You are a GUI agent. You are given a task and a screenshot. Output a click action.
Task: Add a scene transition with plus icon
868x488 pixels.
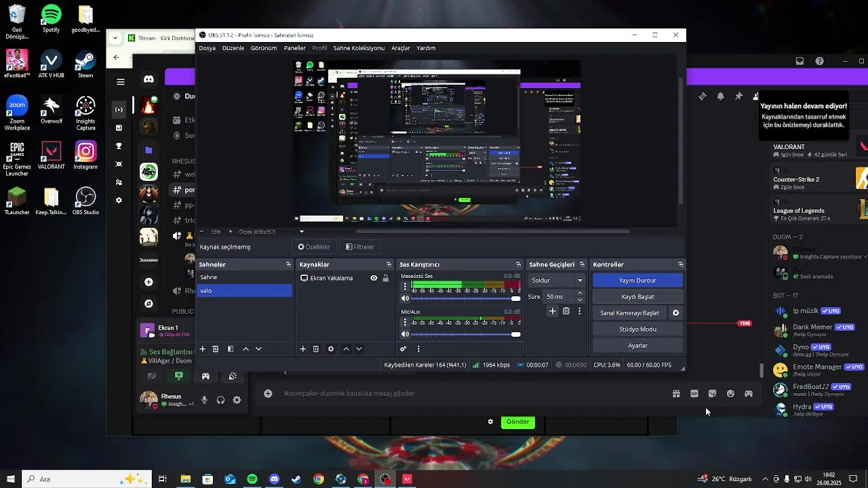coord(553,311)
